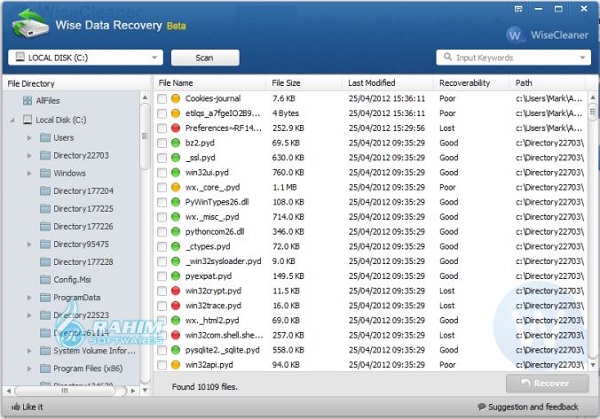Click the orange status dot for wx._core_.pyd
The width and height of the screenshot is (600, 419).
click(175, 187)
